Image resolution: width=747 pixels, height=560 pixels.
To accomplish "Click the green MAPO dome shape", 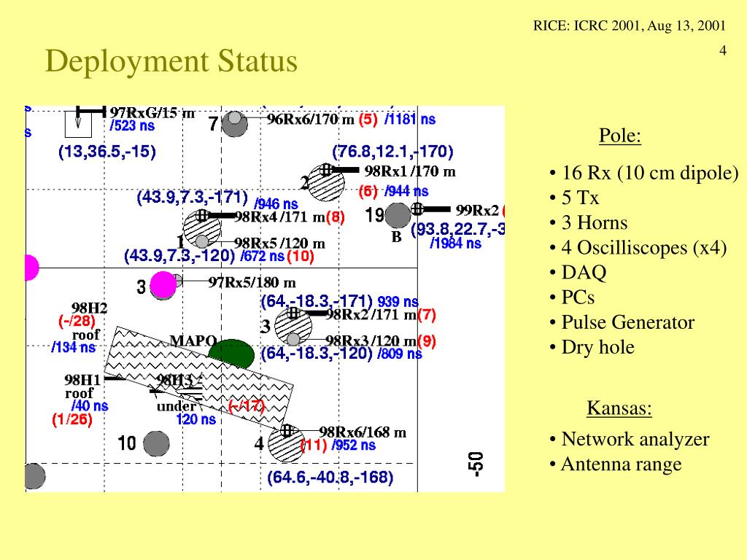I will [231, 354].
